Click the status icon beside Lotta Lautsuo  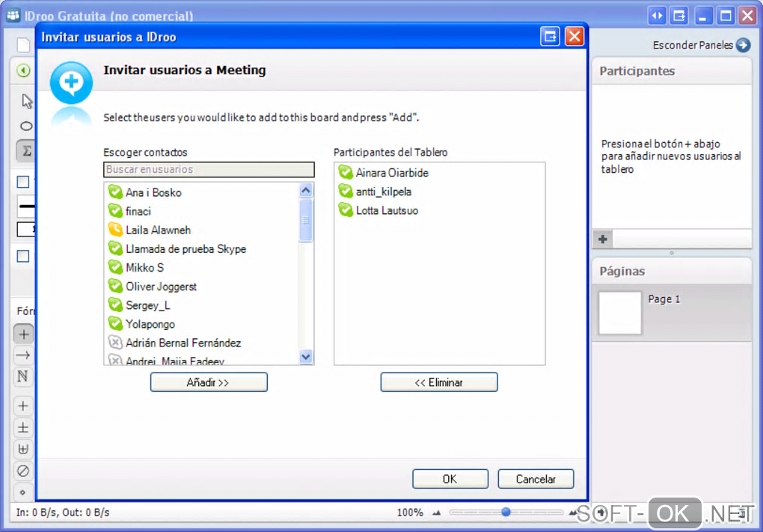[346, 210]
